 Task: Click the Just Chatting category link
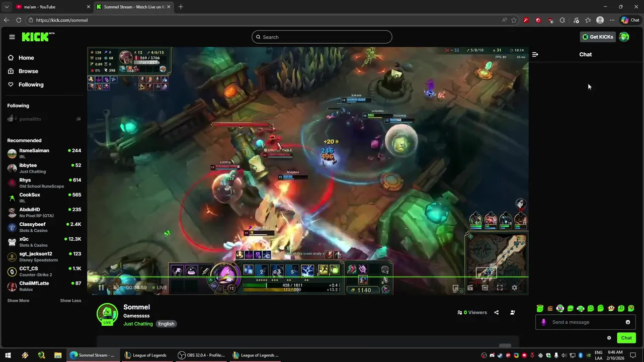click(x=138, y=324)
